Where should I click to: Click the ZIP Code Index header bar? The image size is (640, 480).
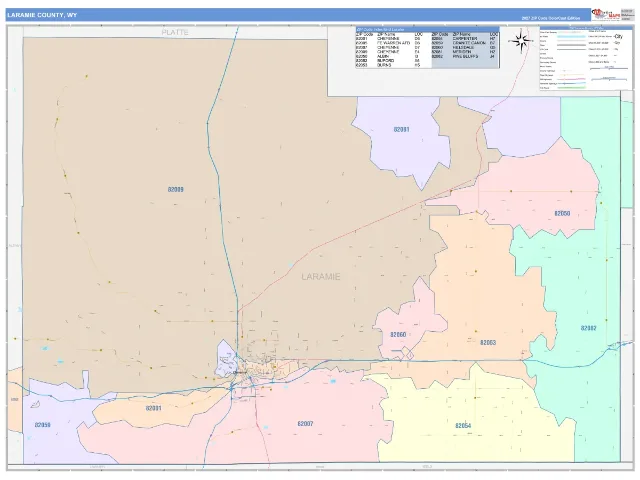[427, 29]
